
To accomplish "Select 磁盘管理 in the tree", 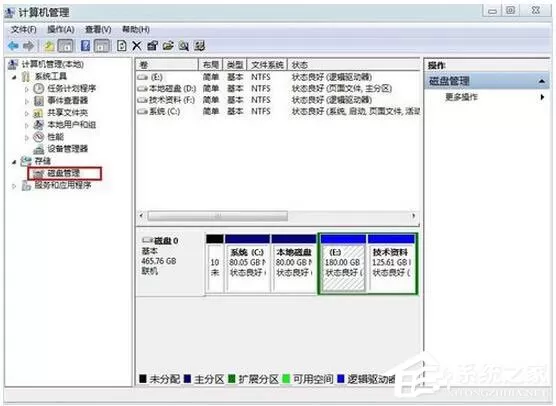I will [64, 173].
